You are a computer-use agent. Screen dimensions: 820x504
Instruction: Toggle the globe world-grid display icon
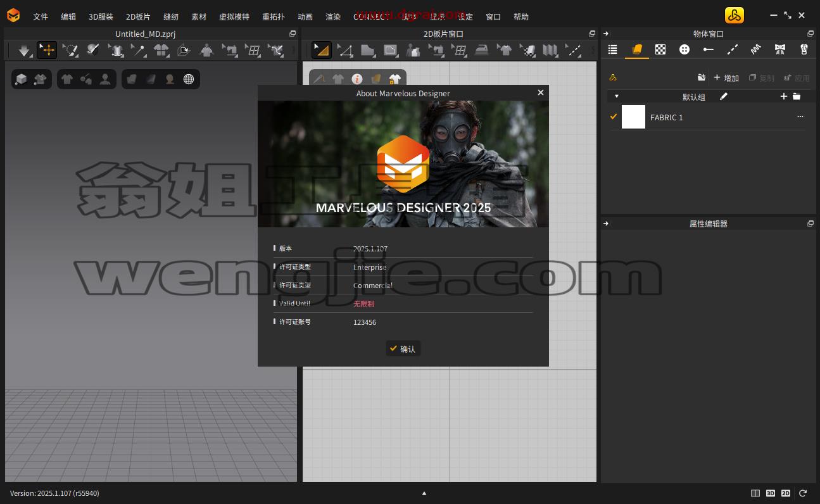[189, 79]
